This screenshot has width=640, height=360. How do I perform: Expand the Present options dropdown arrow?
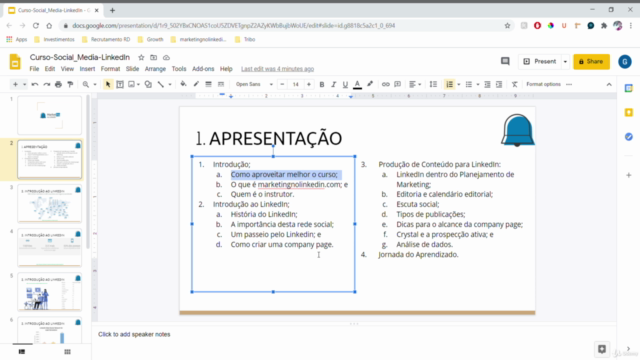(565, 62)
